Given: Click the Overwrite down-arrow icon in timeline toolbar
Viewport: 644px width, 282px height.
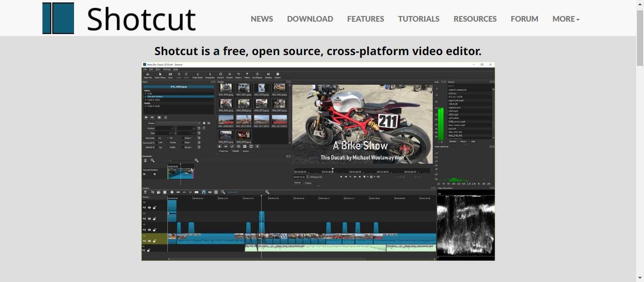Looking at the screenshot, I should [x=190, y=192].
